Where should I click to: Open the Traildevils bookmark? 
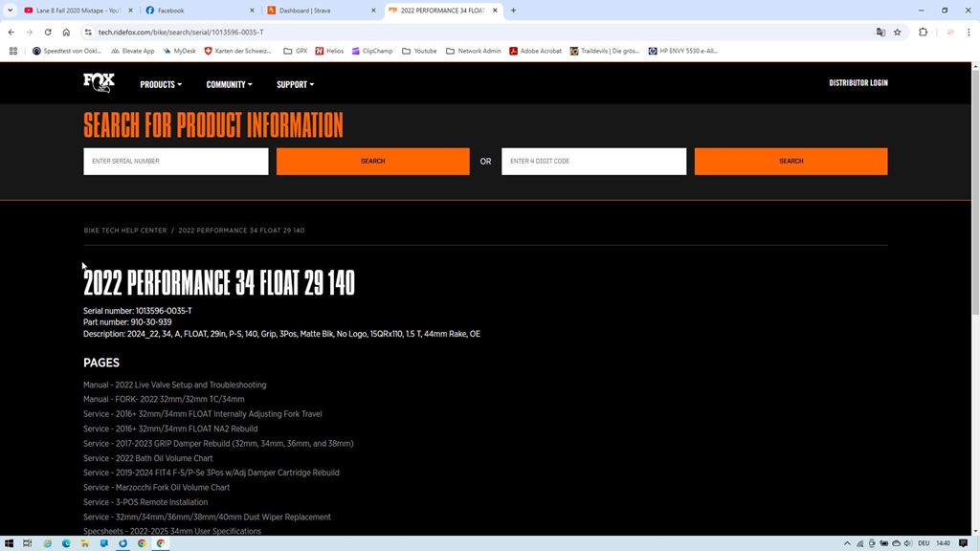(x=605, y=51)
